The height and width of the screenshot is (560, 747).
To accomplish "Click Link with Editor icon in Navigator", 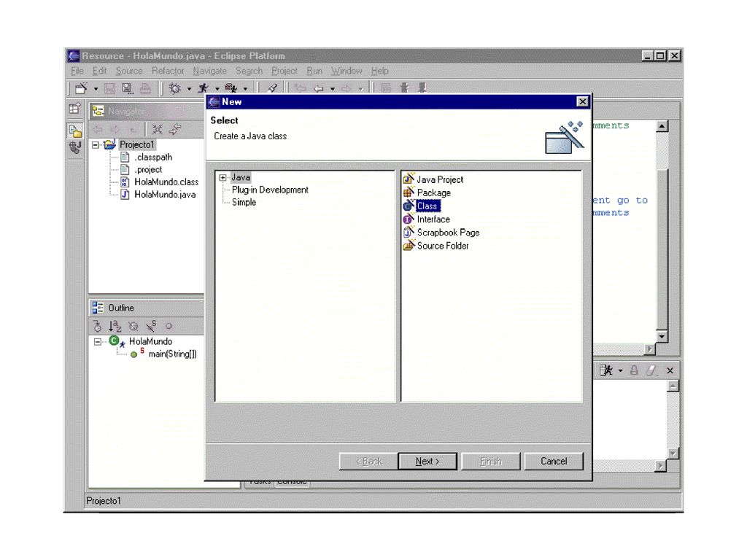I will point(175,129).
